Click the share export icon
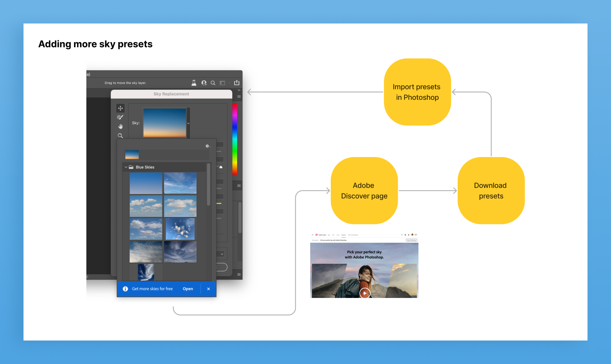 tap(237, 82)
